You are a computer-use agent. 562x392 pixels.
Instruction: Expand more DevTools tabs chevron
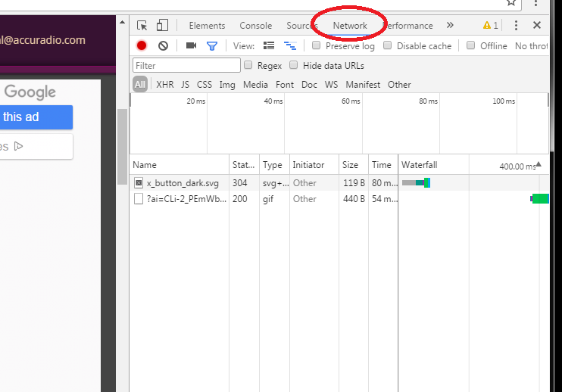[x=450, y=26]
